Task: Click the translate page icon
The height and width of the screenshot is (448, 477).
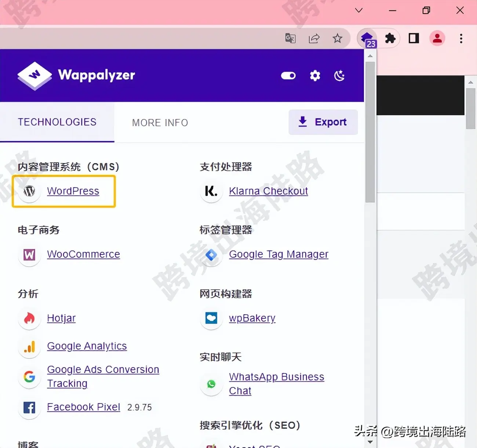Action: 290,38
